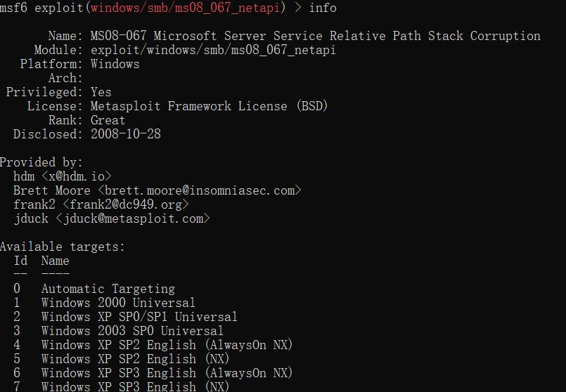Click the Privileged value Yes
566x392 pixels.
101,92
